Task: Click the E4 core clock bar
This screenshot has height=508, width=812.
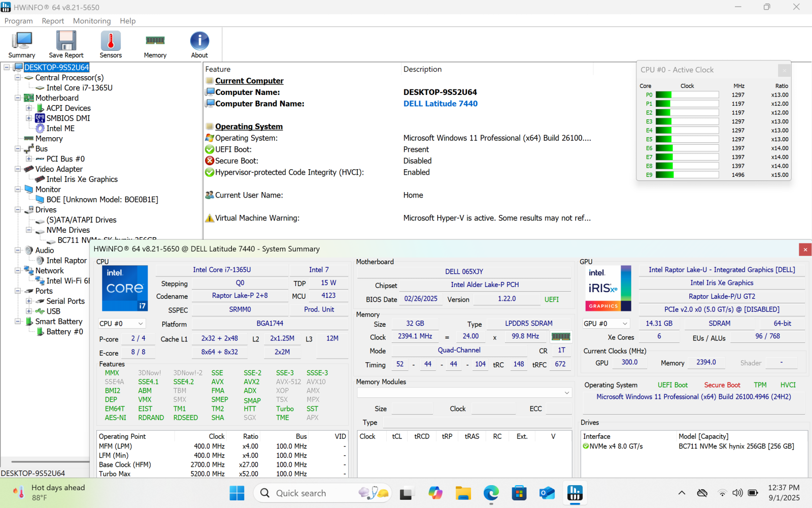Action: point(687,131)
